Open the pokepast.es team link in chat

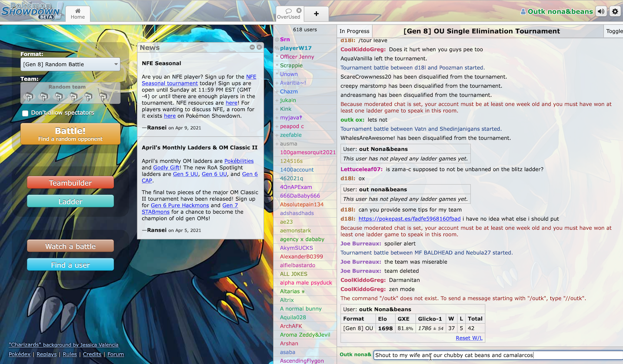point(409,219)
